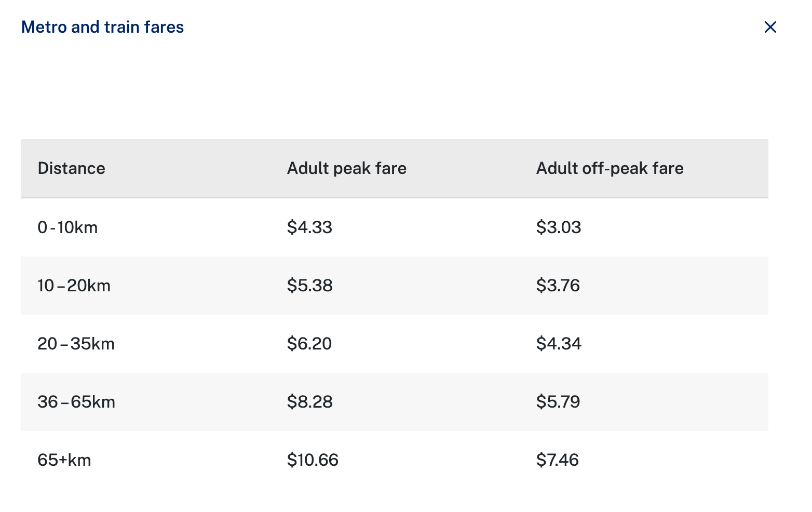
Task: Click the $8.28 peak fare
Action: (309, 402)
